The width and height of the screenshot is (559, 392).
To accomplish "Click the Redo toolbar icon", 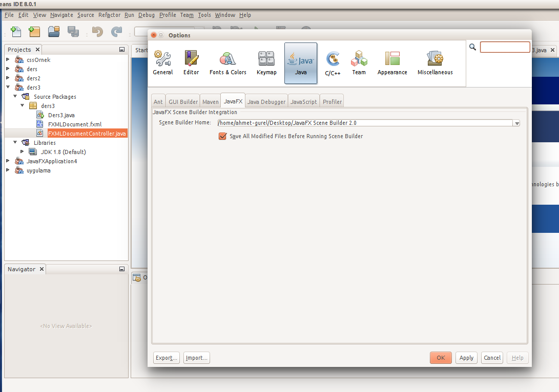I will click(117, 32).
